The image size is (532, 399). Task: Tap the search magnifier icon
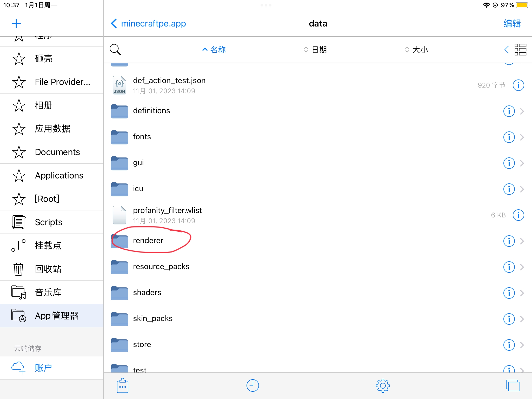click(115, 50)
